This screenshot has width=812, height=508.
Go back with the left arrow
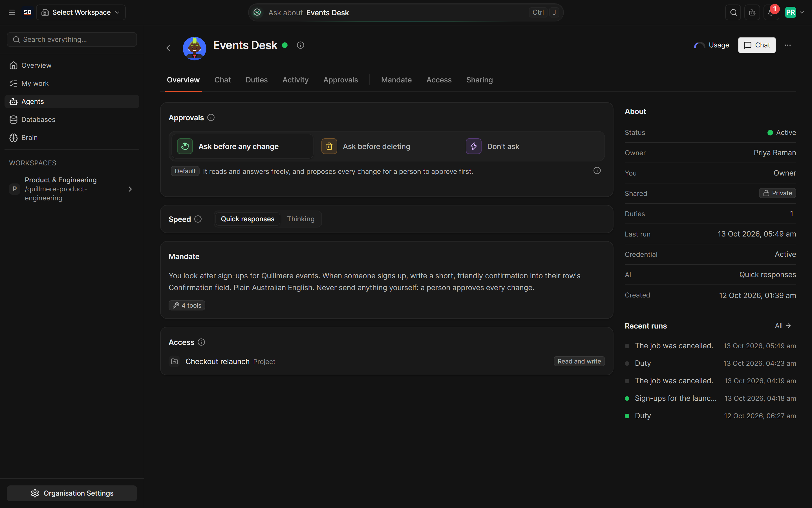168,48
